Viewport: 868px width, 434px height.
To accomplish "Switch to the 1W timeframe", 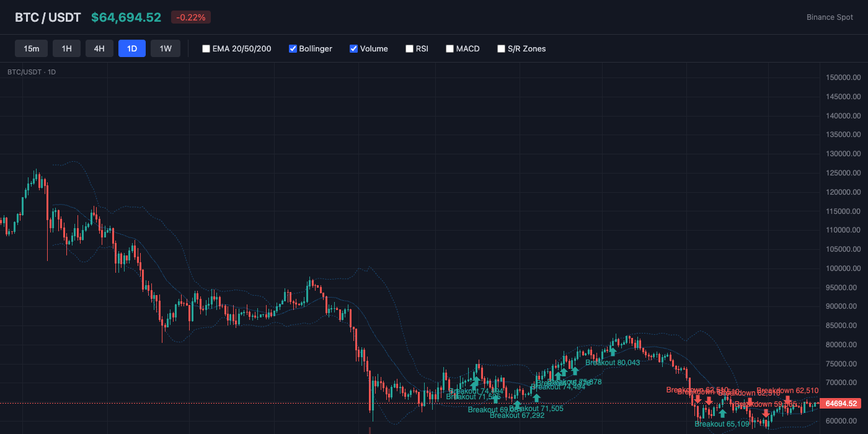I will pyautogui.click(x=166, y=48).
